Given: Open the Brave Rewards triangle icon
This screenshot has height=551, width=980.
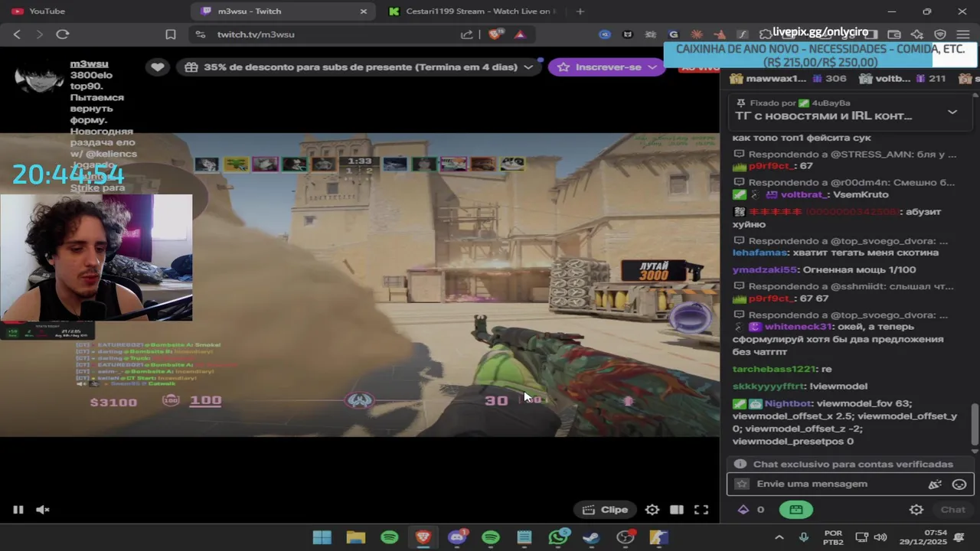Looking at the screenshot, I should click(x=520, y=34).
